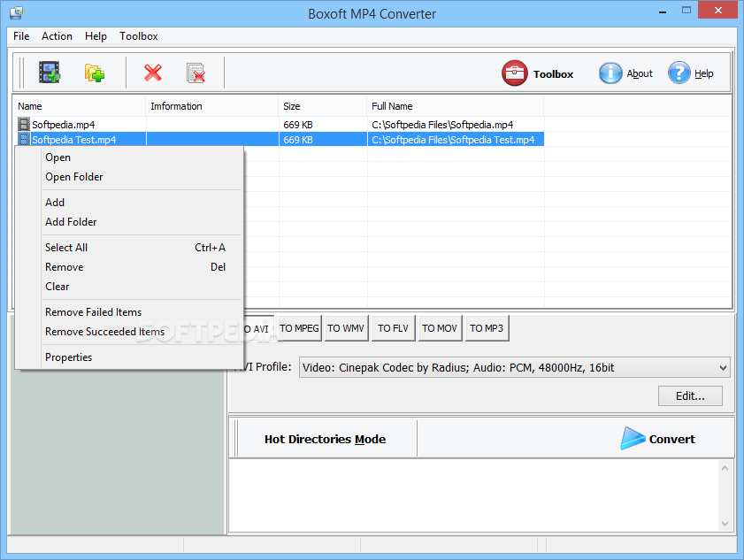The image size is (744, 560).
Task: Click the Edit... profile button
Action: (x=690, y=395)
